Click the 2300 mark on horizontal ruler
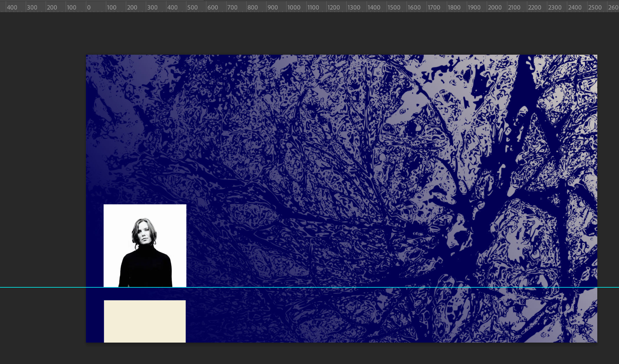The height and width of the screenshot is (364, 619). coord(554,8)
